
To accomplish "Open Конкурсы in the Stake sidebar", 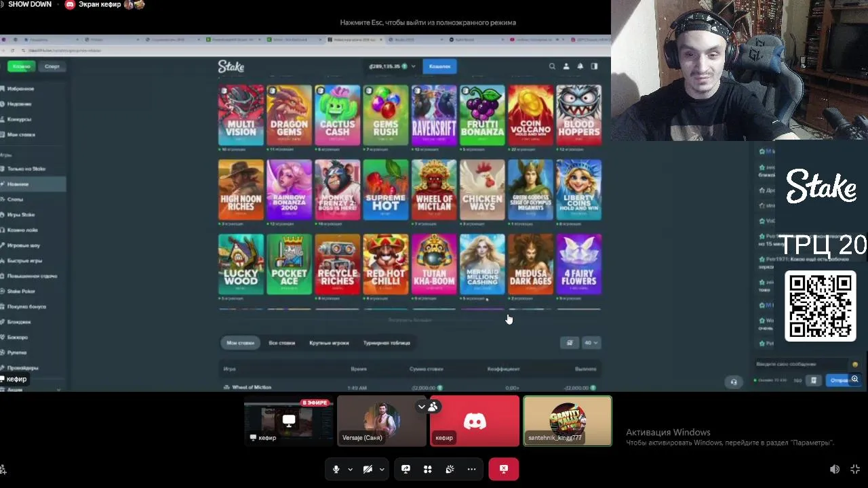I will point(19,119).
